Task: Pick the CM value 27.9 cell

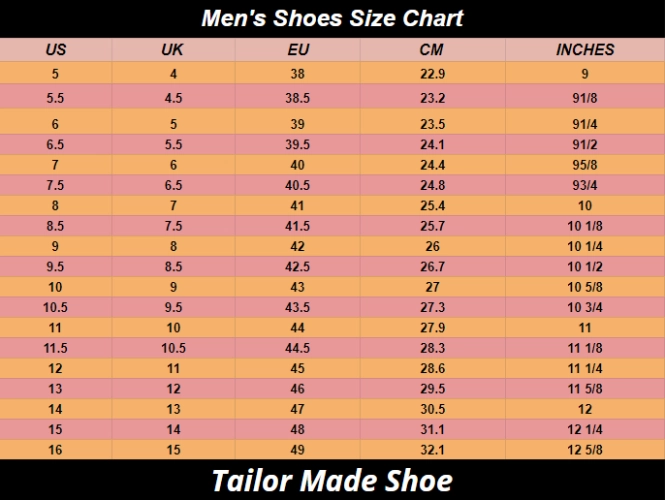Action: click(432, 328)
